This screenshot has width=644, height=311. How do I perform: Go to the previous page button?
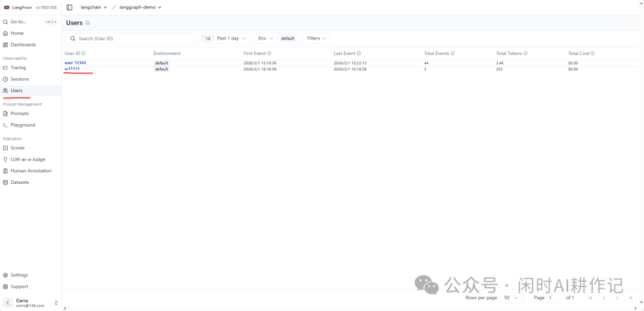point(603,297)
